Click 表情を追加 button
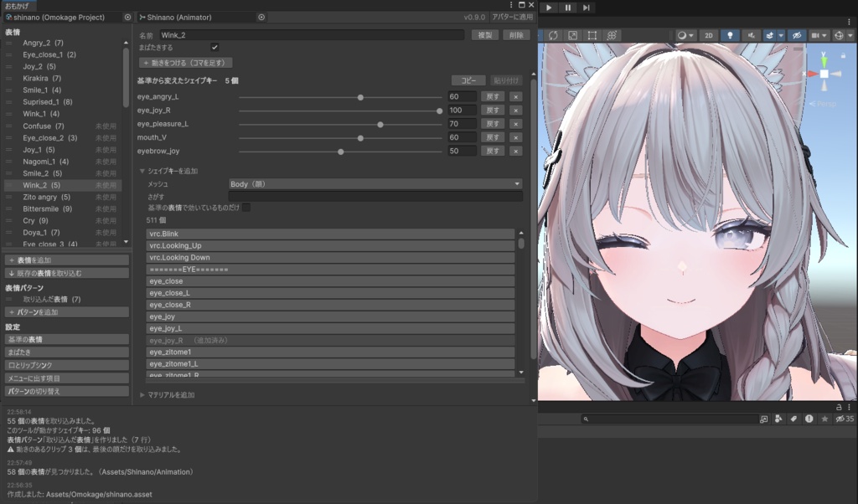858x504 pixels. (x=67, y=260)
